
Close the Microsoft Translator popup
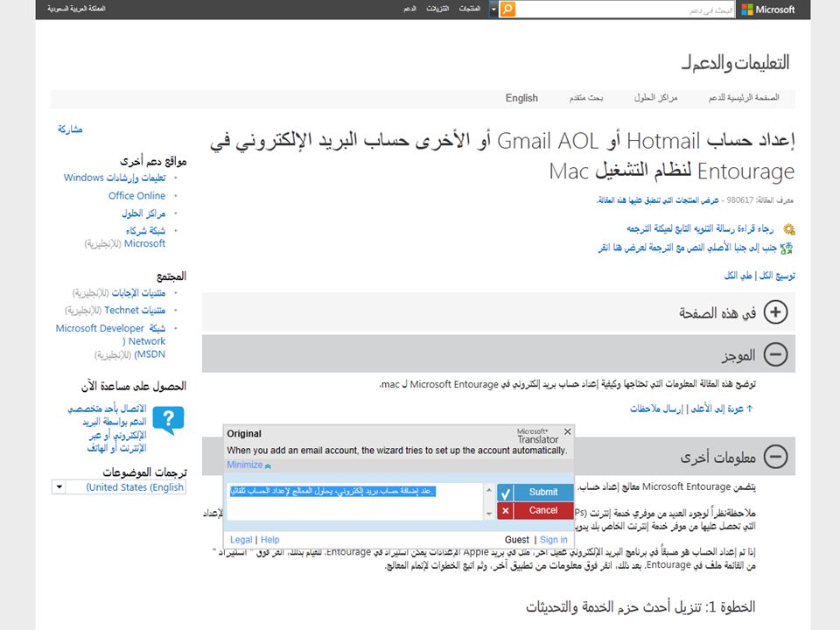567,431
